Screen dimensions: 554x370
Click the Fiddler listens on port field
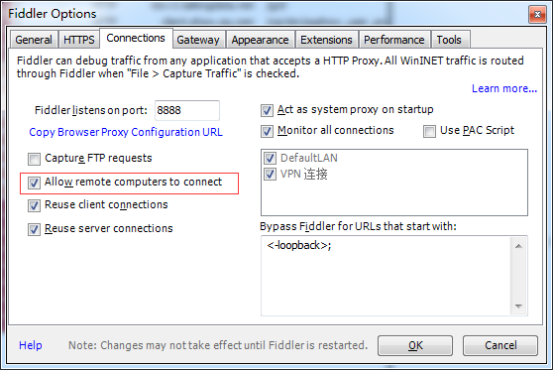coord(187,110)
